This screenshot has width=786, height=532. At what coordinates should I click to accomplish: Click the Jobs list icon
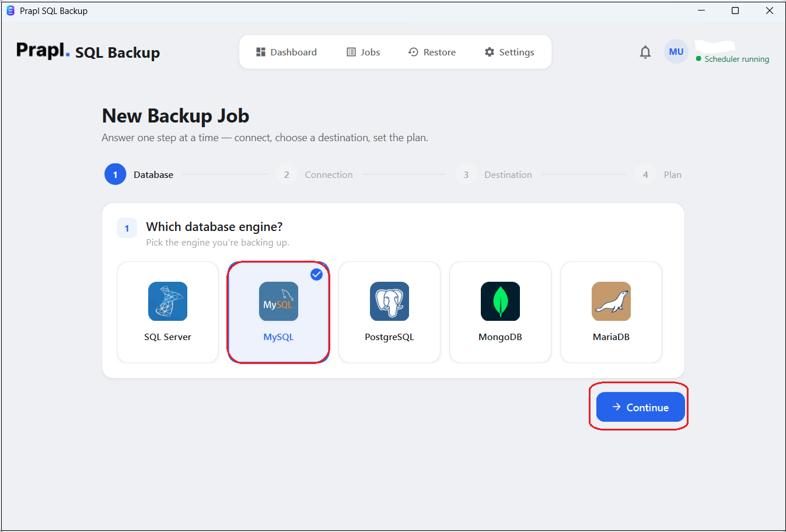pos(351,52)
